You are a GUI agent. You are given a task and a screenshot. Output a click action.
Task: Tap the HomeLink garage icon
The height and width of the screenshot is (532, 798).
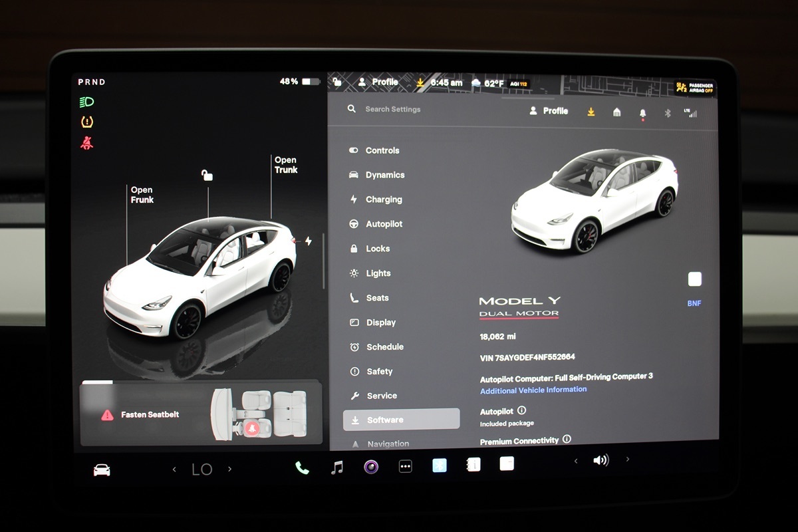pos(616,112)
